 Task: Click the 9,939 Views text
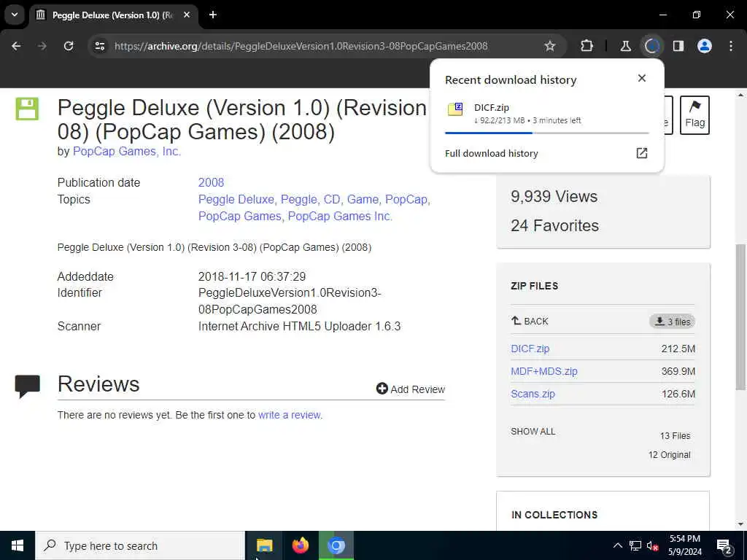[554, 196]
